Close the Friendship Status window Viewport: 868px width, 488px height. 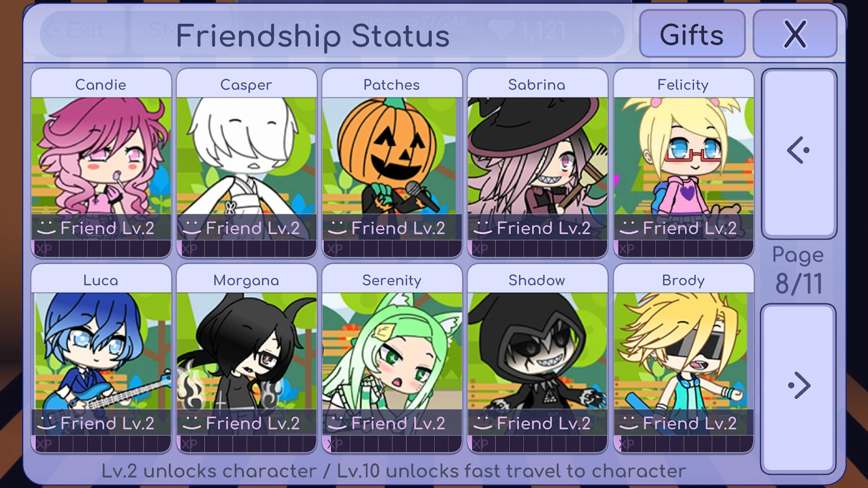coord(795,34)
